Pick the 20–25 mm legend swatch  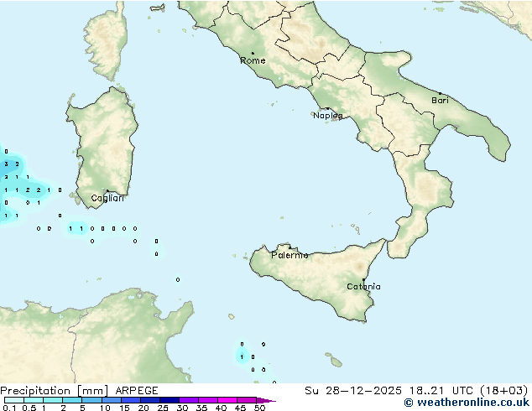pos(150,400)
